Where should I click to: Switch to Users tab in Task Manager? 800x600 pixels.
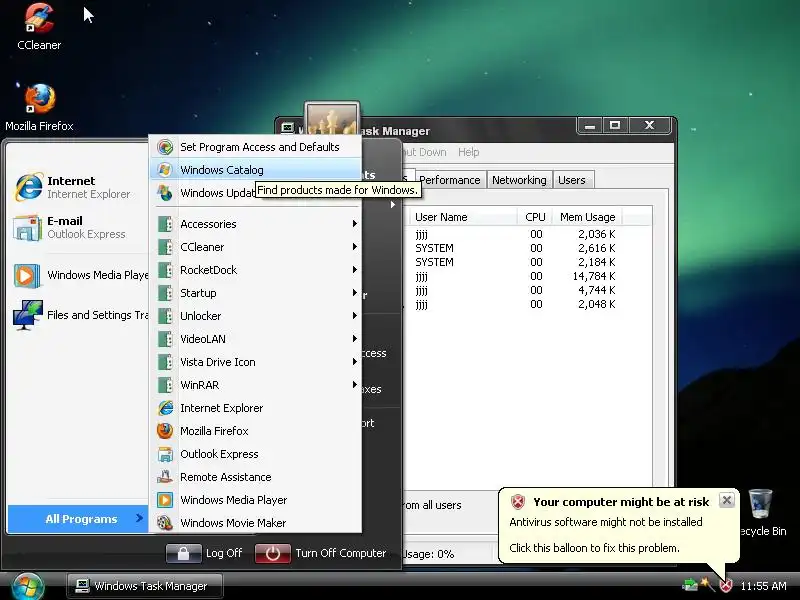click(x=571, y=180)
